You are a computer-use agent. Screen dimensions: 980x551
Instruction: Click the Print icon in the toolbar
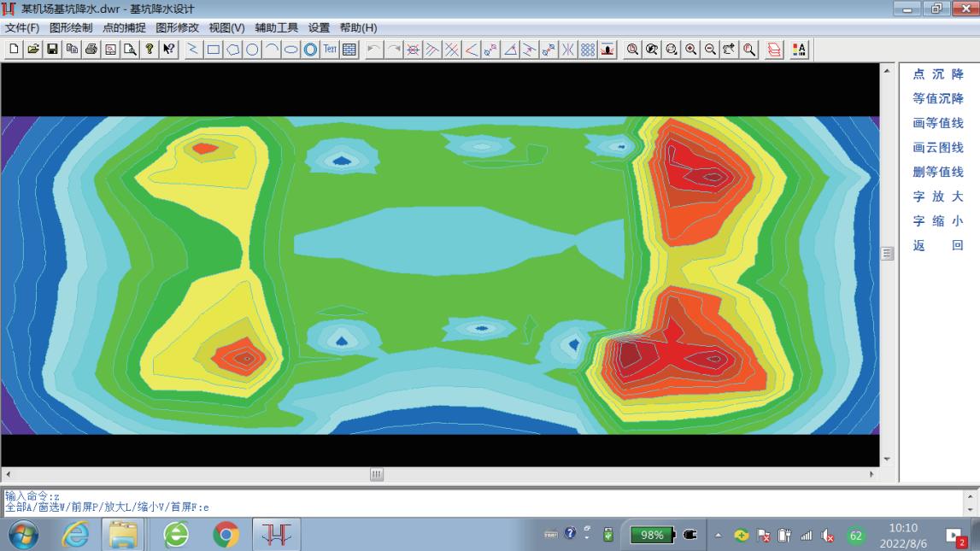pos(91,50)
